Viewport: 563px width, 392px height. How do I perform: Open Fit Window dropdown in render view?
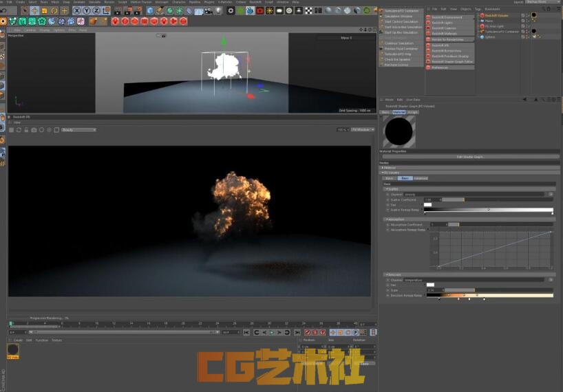(x=363, y=130)
